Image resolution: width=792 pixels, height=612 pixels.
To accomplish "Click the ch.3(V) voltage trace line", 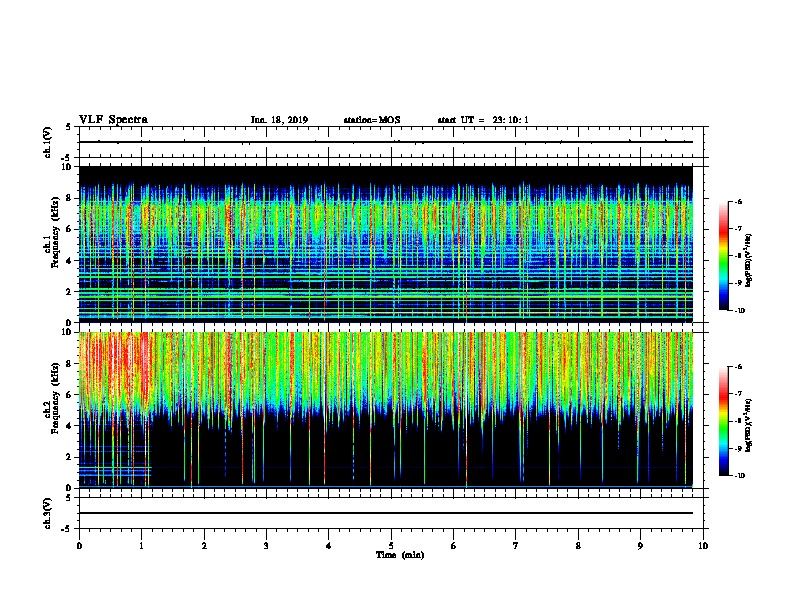I will click(x=386, y=513).
